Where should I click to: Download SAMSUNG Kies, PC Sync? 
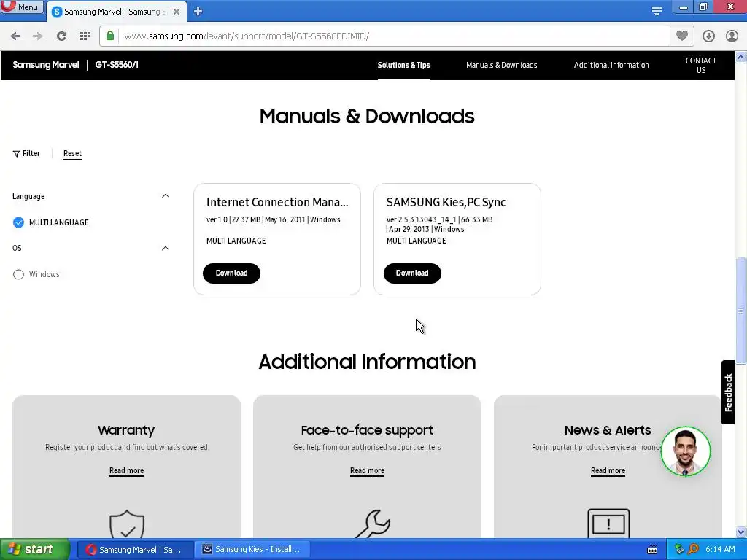412,273
